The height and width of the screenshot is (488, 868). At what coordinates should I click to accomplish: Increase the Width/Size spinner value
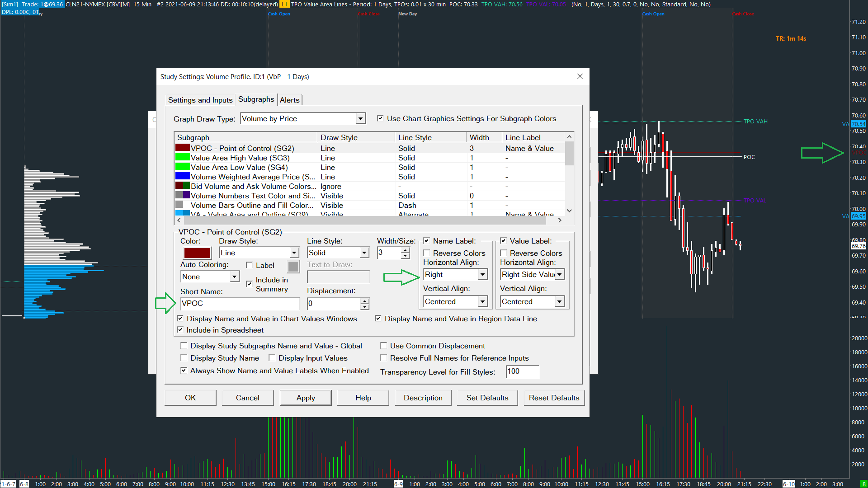[406, 250]
